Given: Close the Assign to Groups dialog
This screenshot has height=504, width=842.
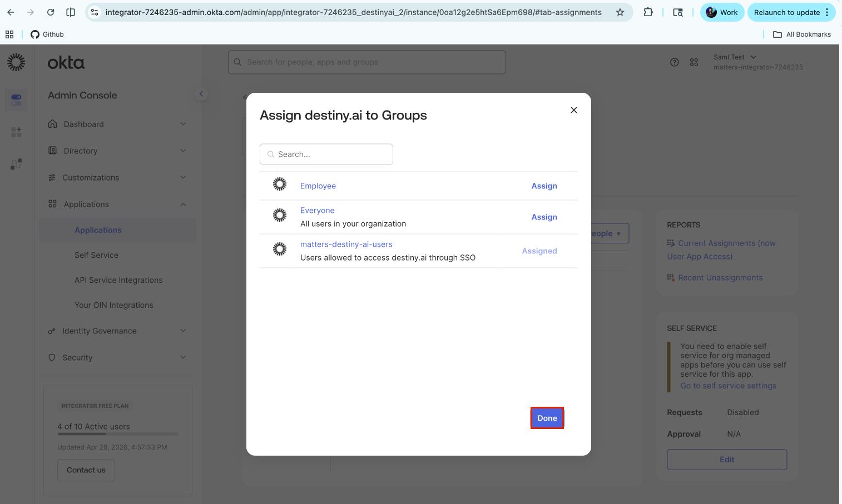Looking at the screenshot, I should coord(574,110).
